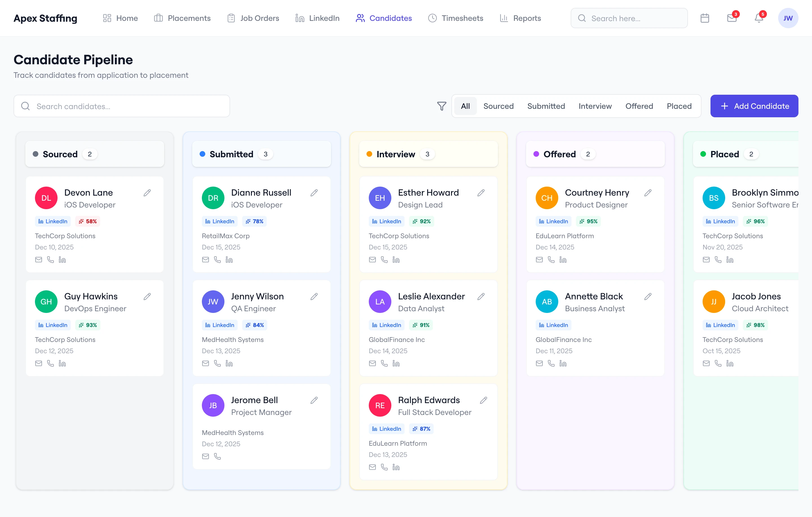Open the calendar icon in the header
The width and height of the screenshot is (812, 517).
pos(704,18)
